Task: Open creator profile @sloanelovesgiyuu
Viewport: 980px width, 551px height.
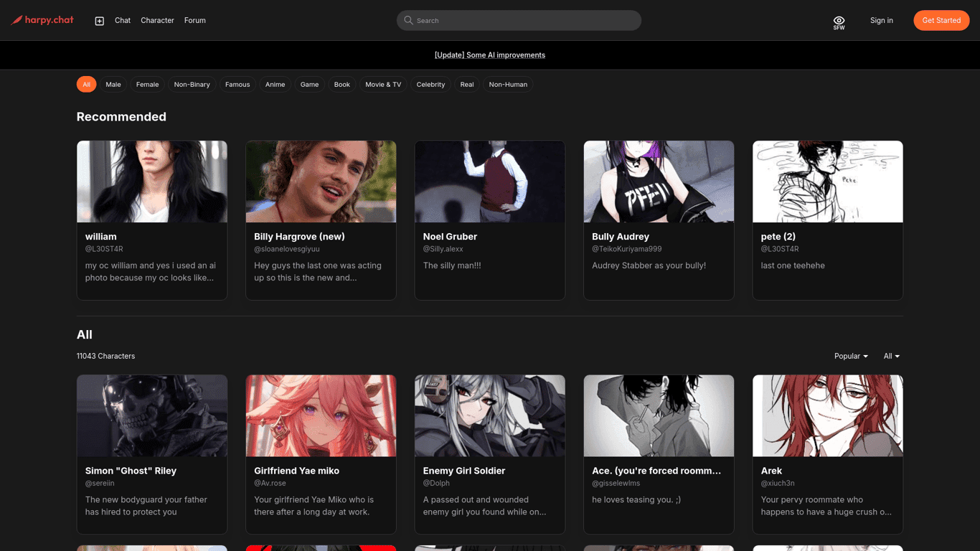Action: 287,249
